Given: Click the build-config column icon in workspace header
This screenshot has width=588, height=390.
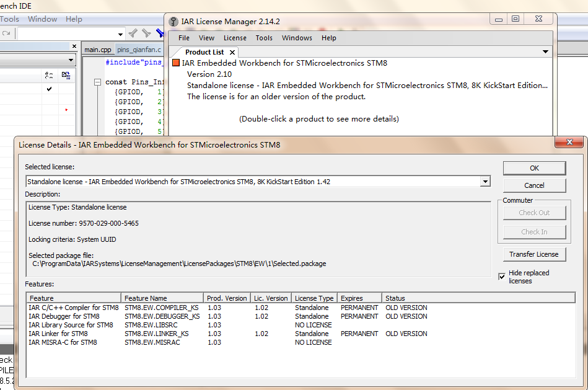Looking at the screenshot, I should pos(66,76).
